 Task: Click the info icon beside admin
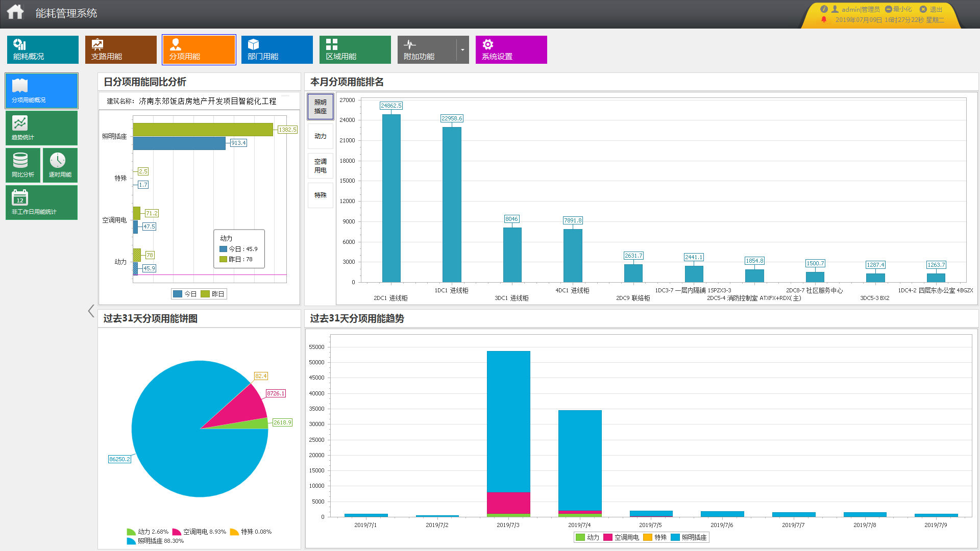pyautogui.click(x=823, y=9)
